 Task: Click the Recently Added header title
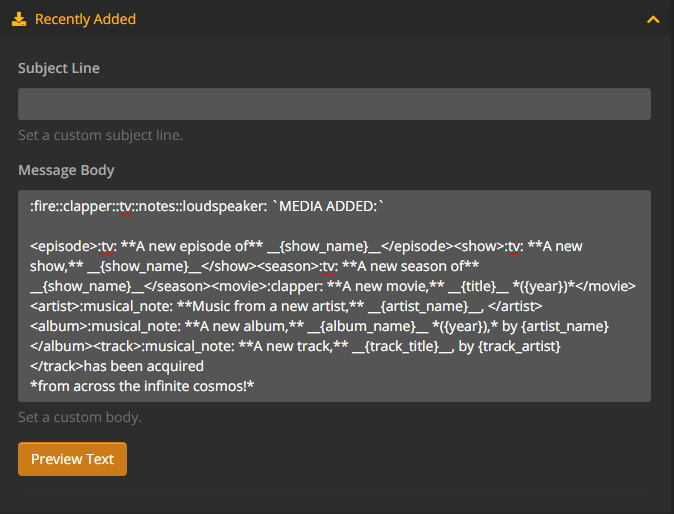(85, 19)
